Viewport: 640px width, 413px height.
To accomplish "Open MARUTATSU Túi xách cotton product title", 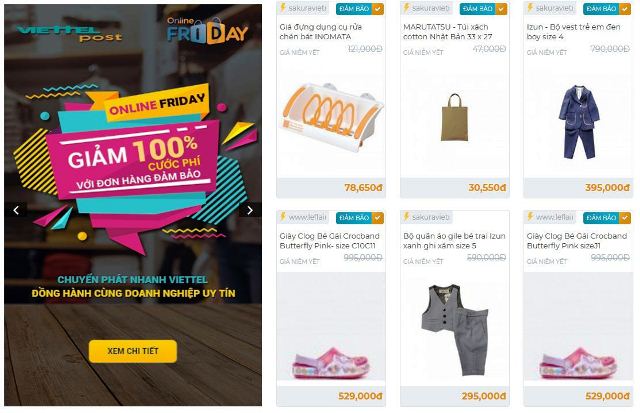I will click(x=448, y=32).
